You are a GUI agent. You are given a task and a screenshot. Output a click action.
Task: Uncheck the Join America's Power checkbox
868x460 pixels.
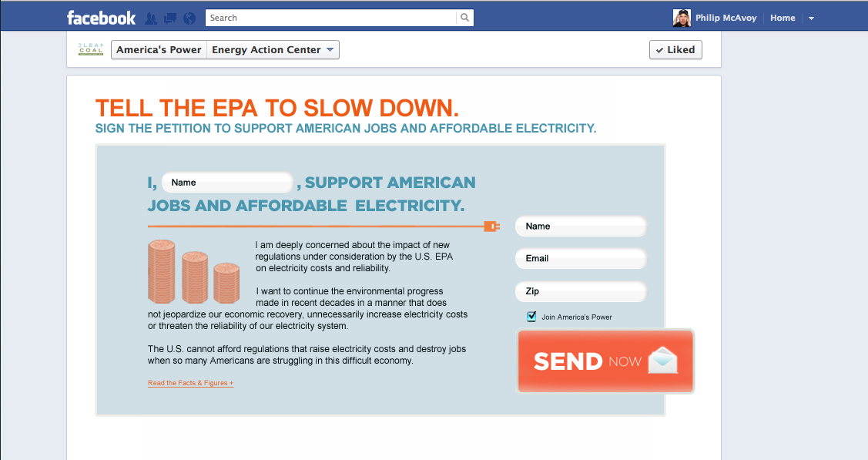(x=531, y=317)
